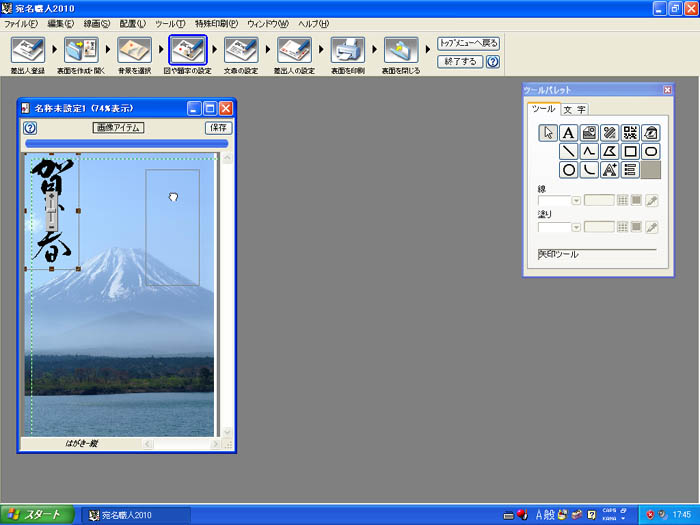The image size is (700, 525).
Task: Select the rectangle shape tool
Action: click(630, 151)
